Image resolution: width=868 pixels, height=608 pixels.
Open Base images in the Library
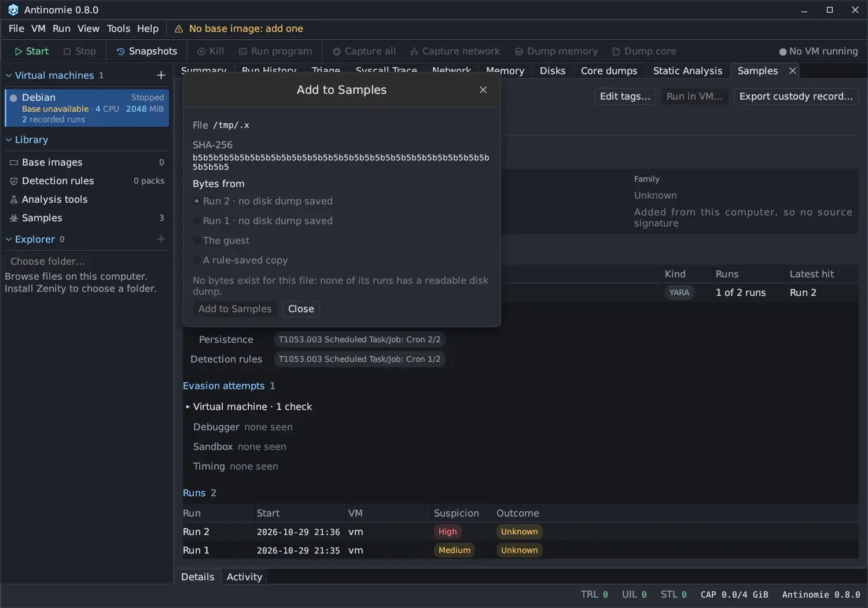click(87, 163)
